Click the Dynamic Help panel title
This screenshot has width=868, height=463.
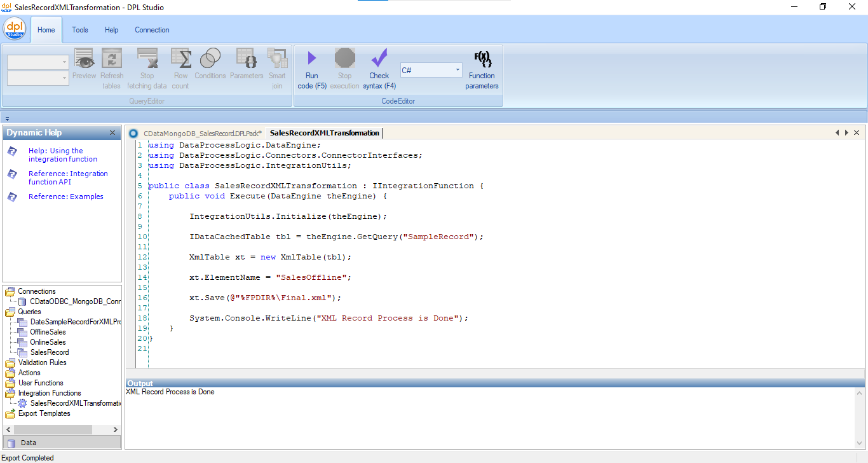pyautogui.click(x=34, y=133)
